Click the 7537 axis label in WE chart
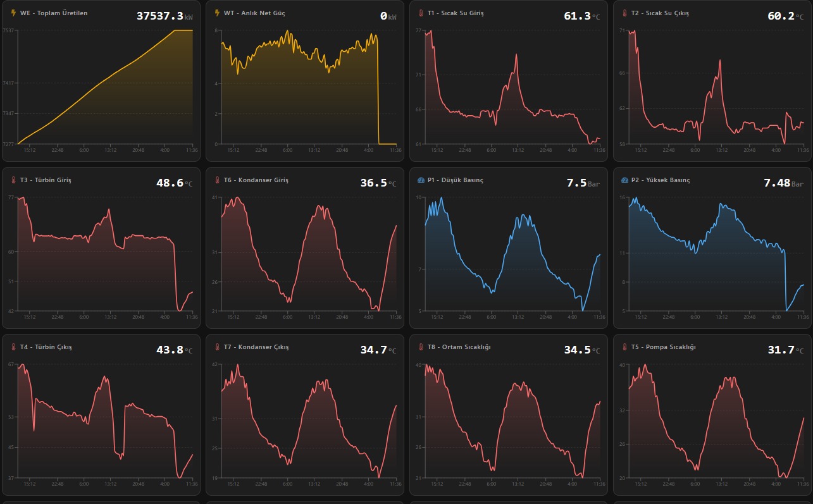This screenshot has width=813, height=504. point(9,30)
